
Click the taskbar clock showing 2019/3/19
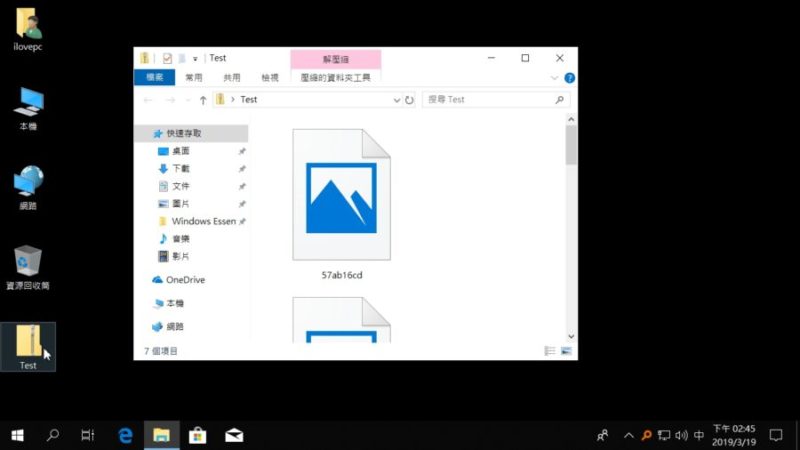tap(734, 435)
